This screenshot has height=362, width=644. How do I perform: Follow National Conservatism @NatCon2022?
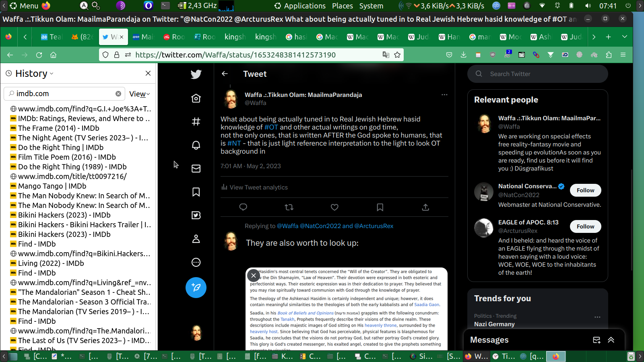585,190
